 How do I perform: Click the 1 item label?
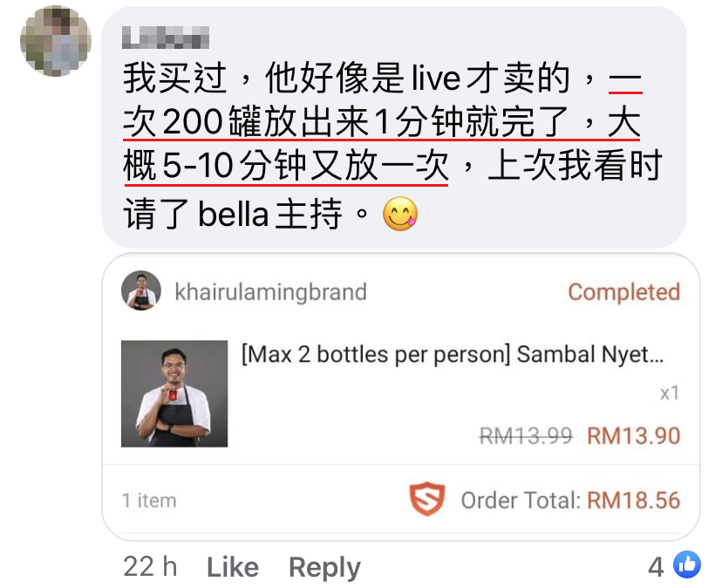click(x=149, y=501)
